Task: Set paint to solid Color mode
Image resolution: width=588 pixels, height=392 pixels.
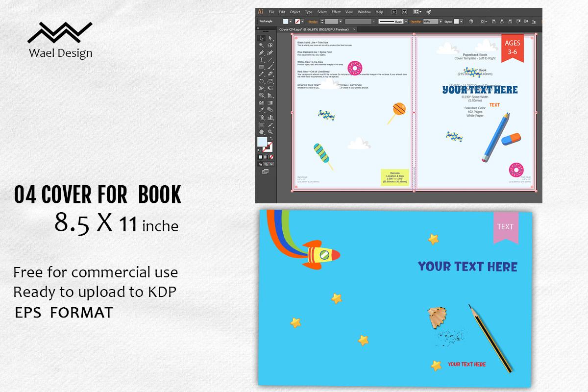Action: (x=261, y=156)
